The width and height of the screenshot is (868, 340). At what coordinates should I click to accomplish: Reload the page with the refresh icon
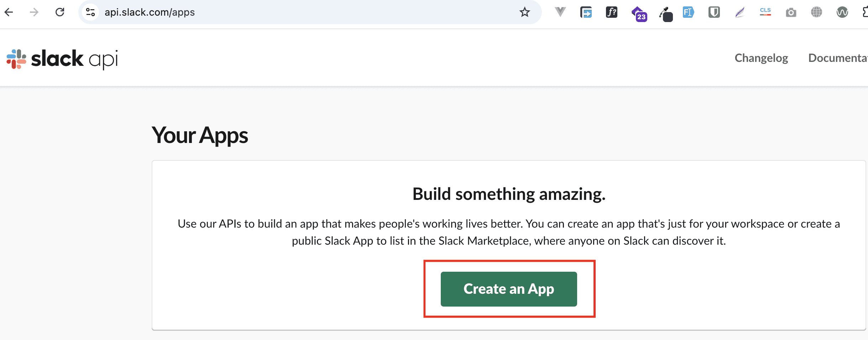pyautogui.click(x=60, y=12)
